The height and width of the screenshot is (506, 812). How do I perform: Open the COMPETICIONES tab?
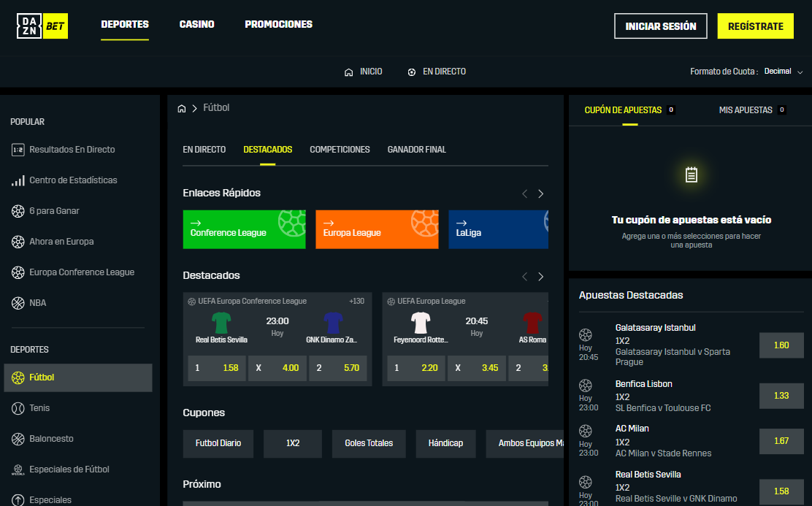tap(339, 149)
